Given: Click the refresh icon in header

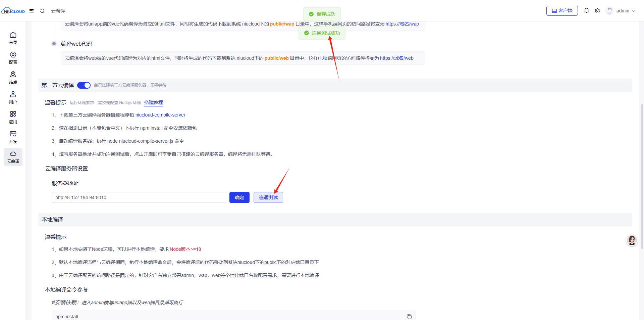Looking at the screenshot, I should 42,11.
